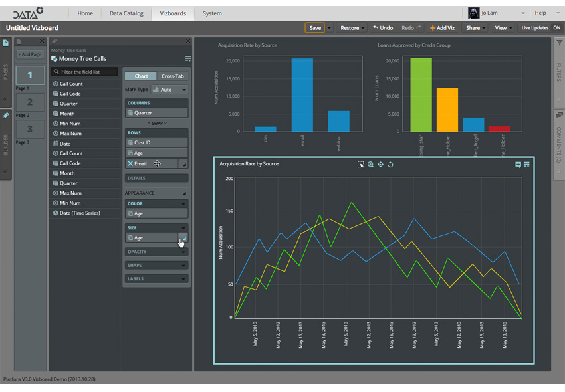The height and width of the screenshot is (392, 565).
Task: Go to the Data Catalog tab
Action: (126, 13)
